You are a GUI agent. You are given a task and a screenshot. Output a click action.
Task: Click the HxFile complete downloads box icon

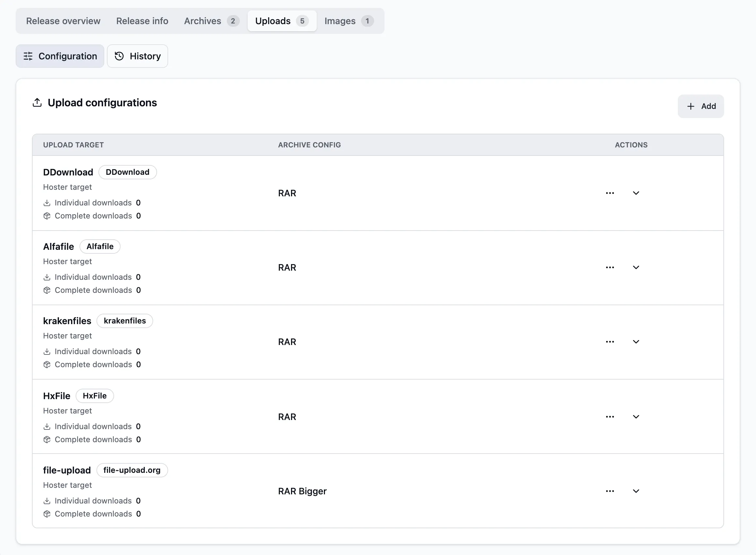pyautogui.click(x=47, y=440)
